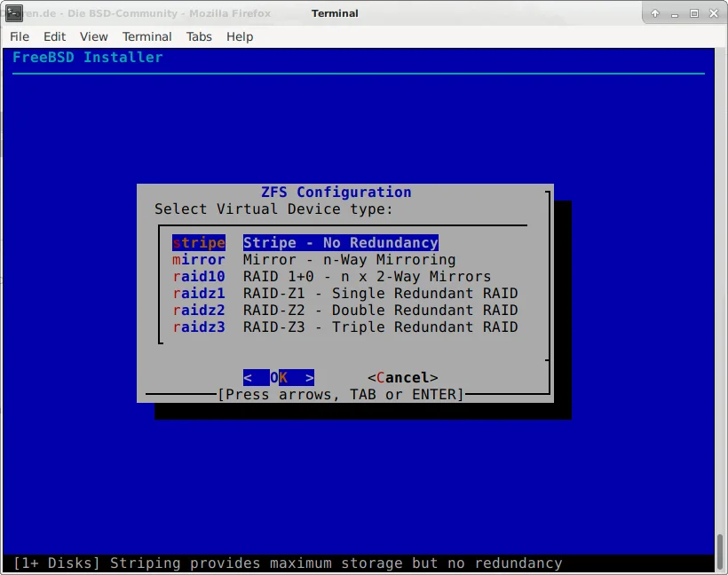Click 'RAID 1+0 - n x 2-Way Mirrors' text
This screenshot has width=728, height=575.
click(368, 277)
